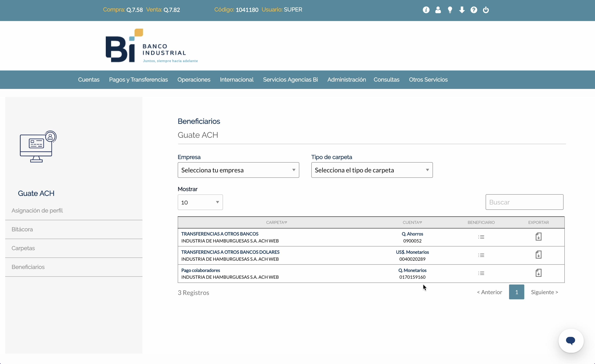Expand the Tipo de carpeta dropdown

[x=372, y=170]
